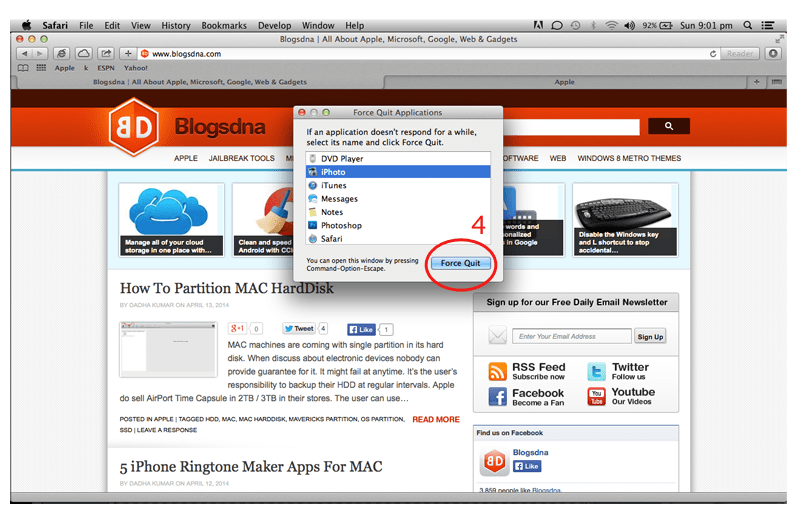Click the Reader button

[739, 54]
